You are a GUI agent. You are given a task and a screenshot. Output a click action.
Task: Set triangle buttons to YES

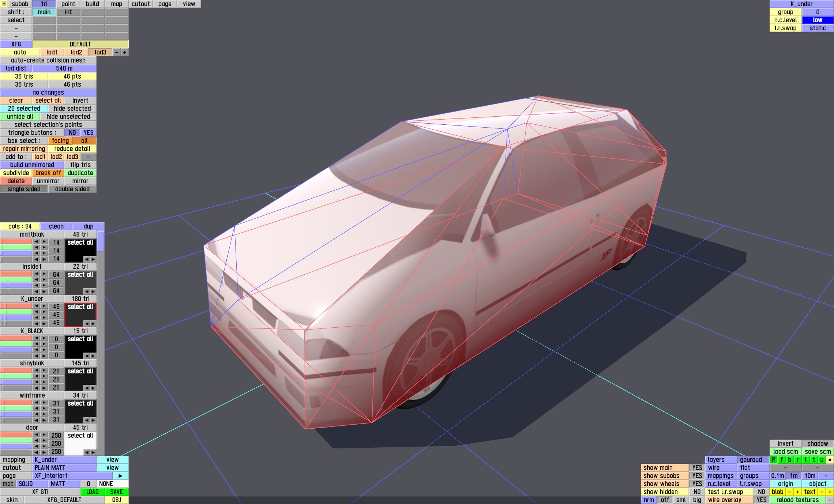[89, 133]
